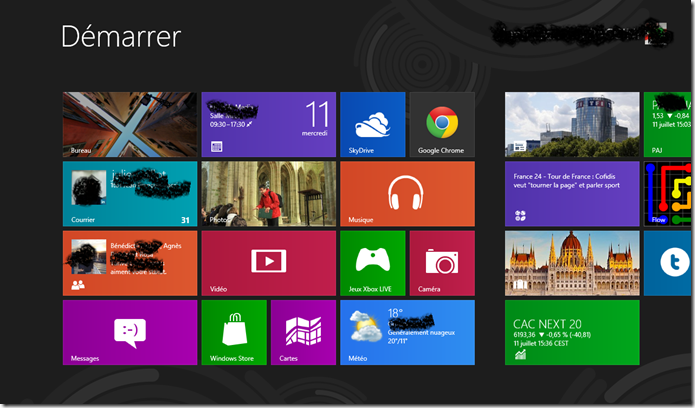Click the 6193,36 index value text
Screen dimensions: 695x408
pyautogui.click(x=524, y=335)
